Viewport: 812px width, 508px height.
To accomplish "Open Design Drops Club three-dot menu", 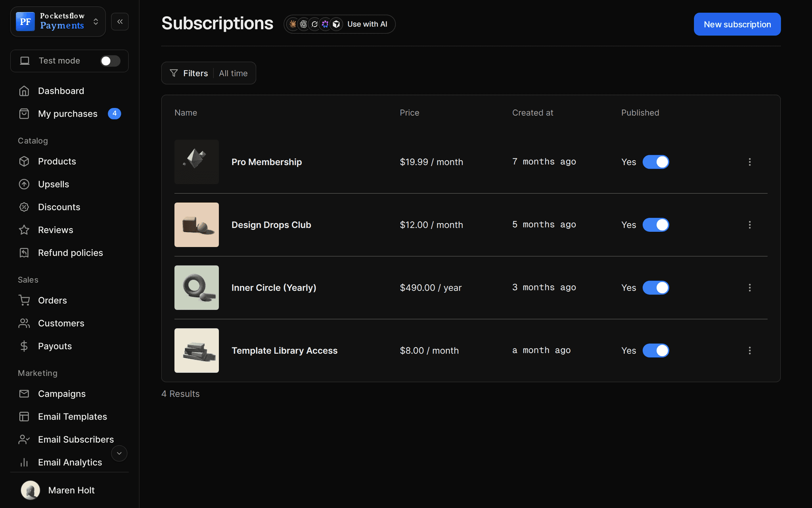I will (749, 225).
